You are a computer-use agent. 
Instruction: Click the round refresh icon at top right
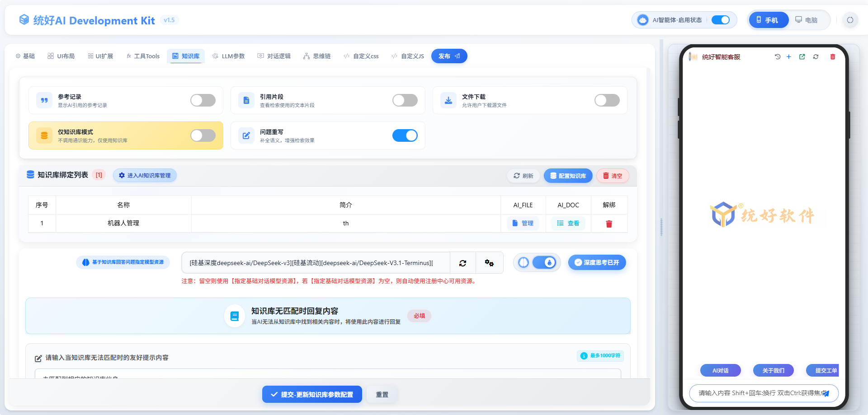(850, 20)
